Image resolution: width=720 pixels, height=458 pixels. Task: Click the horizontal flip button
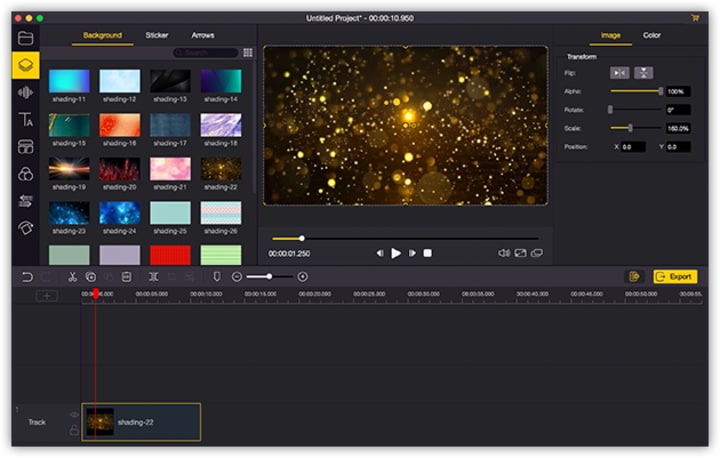[619, 73]
